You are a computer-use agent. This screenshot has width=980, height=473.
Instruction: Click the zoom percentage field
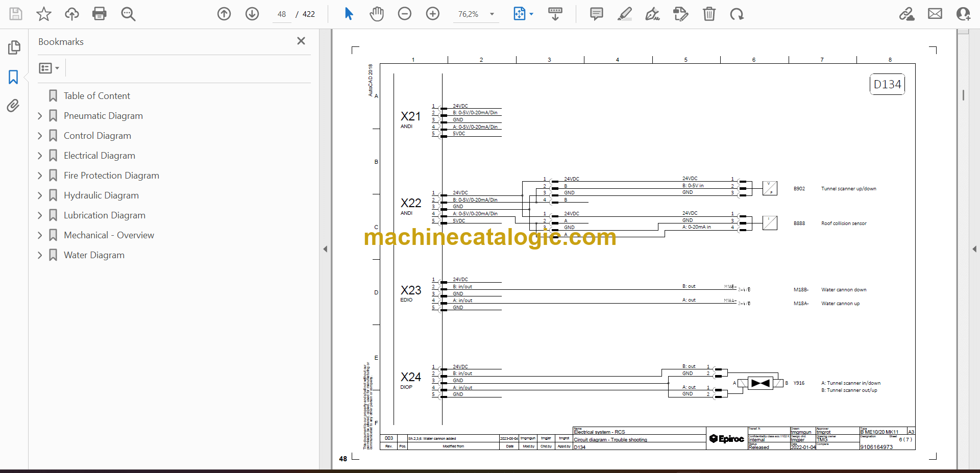click(x=469, y=14)
